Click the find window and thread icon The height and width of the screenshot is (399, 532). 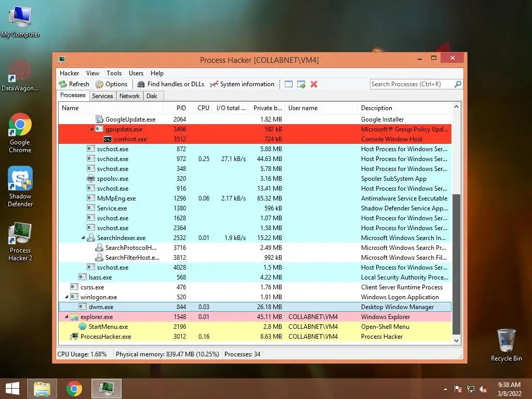click(301, 84)
